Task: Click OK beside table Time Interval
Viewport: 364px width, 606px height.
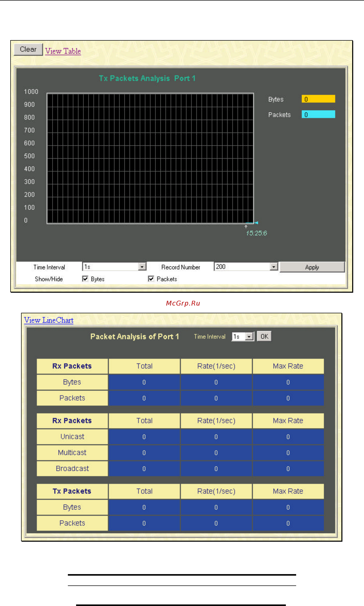Action: 264,336
